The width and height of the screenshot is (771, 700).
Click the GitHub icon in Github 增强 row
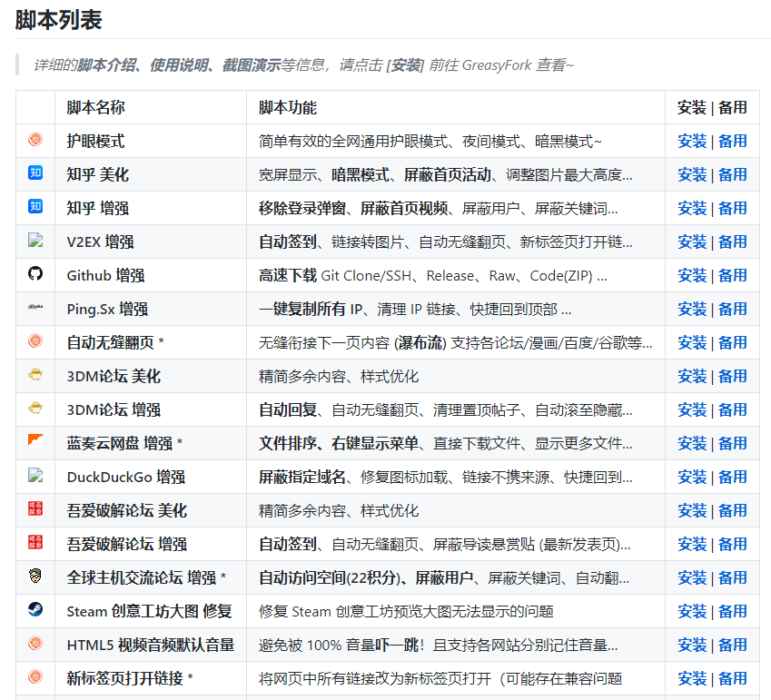point(35,274)
